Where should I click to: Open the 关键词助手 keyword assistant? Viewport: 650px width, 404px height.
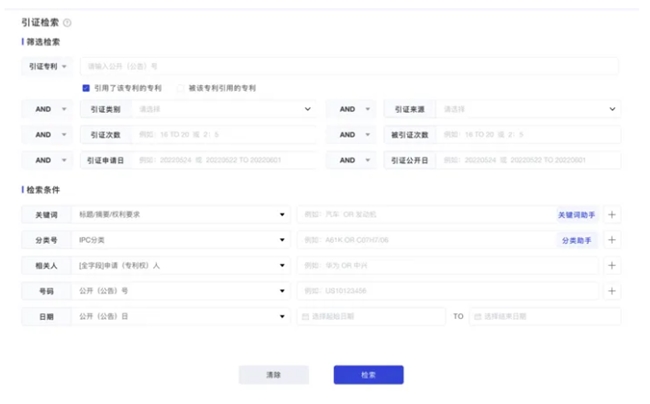click(576, 214)
